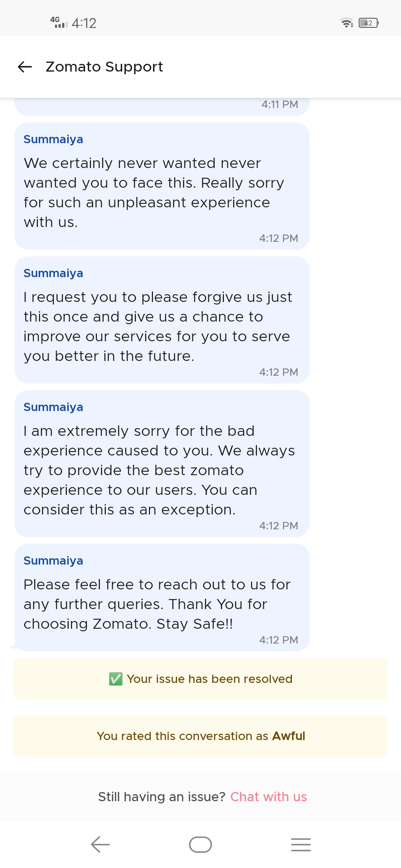Tap the unpleasant experience apology message

pos(162,193)
